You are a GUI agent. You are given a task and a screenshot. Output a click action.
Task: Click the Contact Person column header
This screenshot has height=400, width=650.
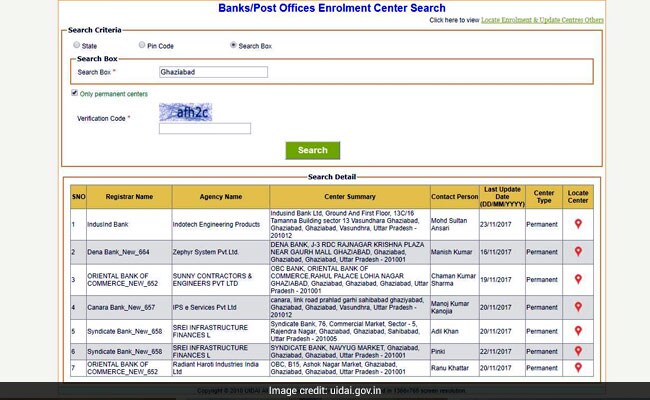point(454,197)
